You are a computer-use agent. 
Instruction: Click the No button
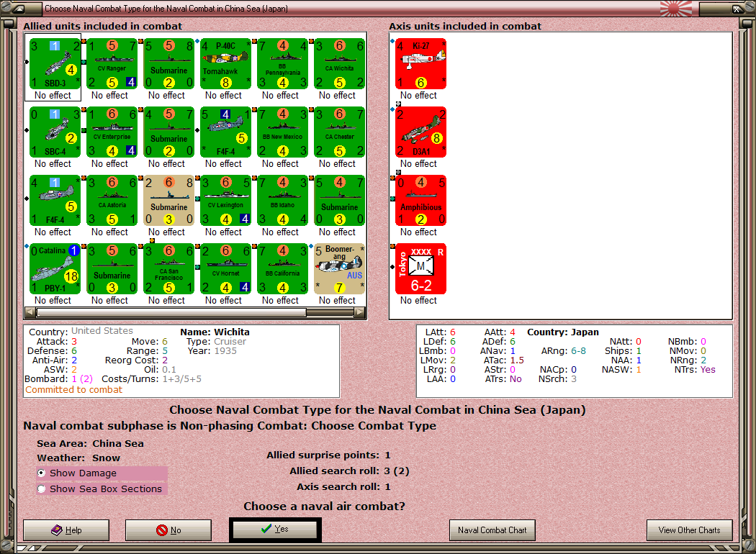[168, 530]
